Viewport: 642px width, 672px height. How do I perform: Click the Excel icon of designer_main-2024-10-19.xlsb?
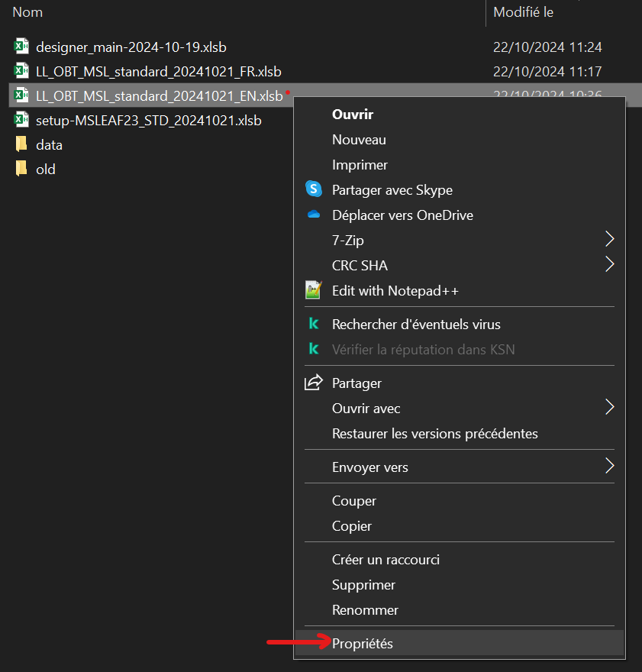point(21,47)
